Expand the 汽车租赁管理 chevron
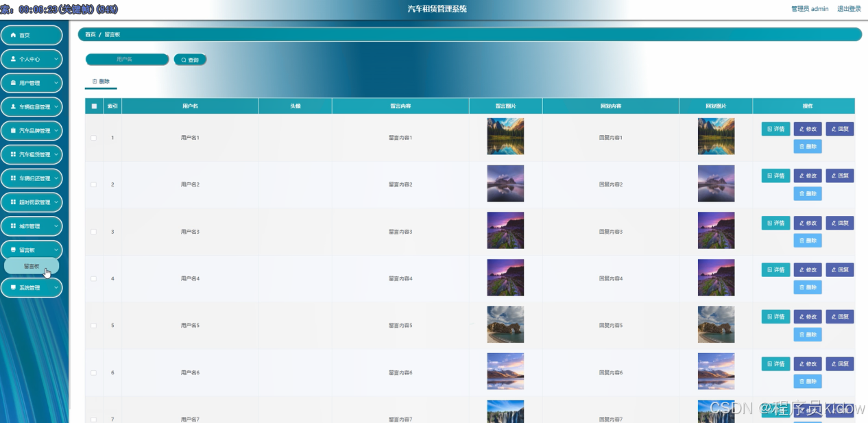 tap(56, 154)
